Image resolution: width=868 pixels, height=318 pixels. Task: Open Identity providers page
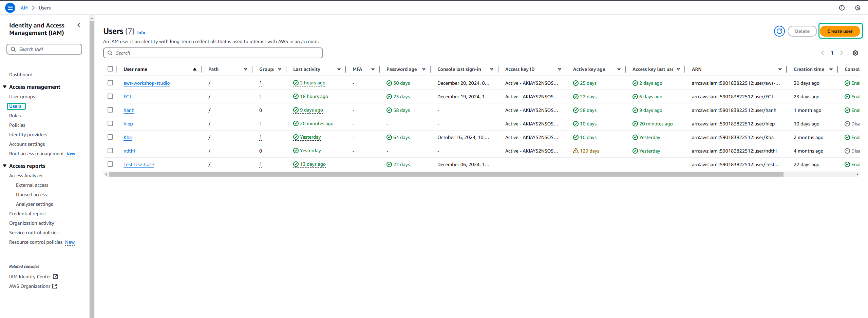[28, 135]
